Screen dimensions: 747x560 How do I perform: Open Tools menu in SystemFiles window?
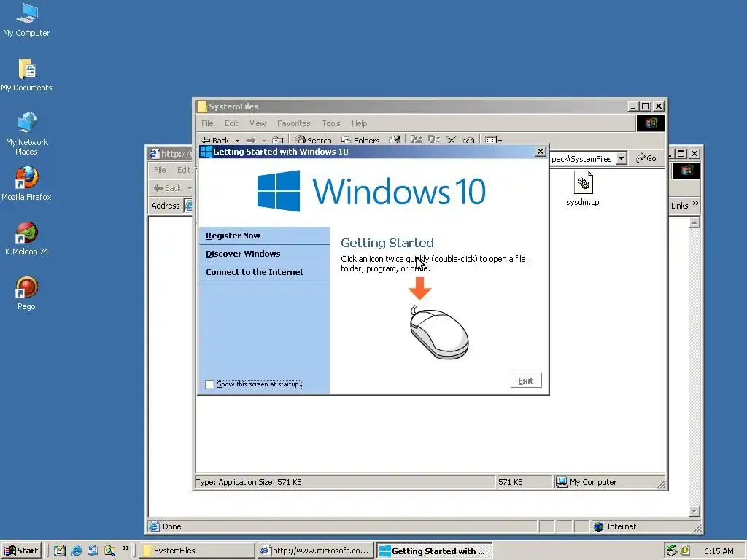tap(331, 123)
